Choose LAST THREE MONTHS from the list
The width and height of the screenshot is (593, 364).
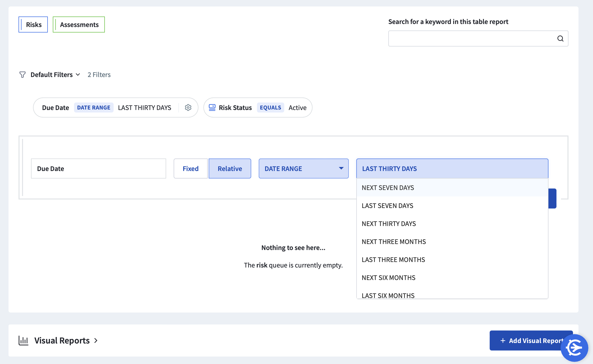pos(393,259)
